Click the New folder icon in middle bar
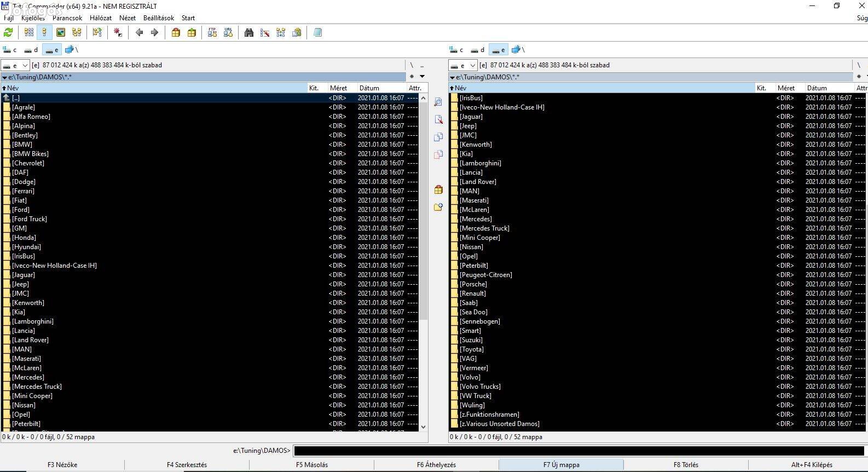 point(438,207)
